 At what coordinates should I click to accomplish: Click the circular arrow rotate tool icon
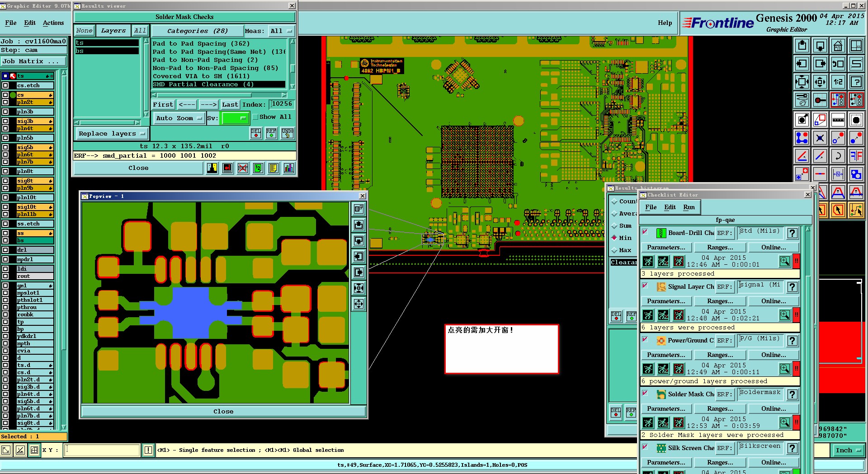[838, 156]
